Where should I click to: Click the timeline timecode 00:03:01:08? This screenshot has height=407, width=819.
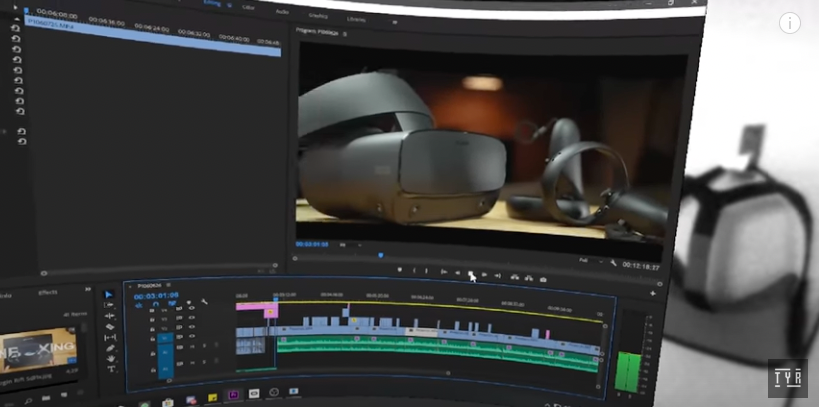tap(156, 295)
